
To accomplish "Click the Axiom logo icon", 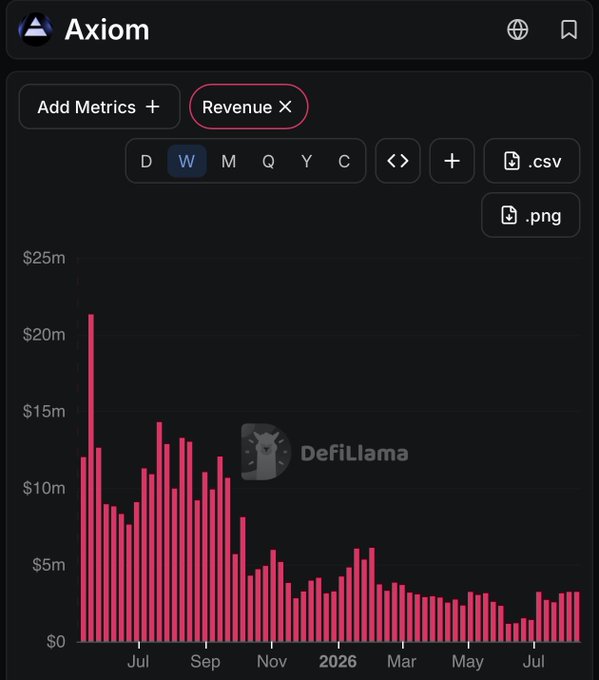I will coord(36,29).
